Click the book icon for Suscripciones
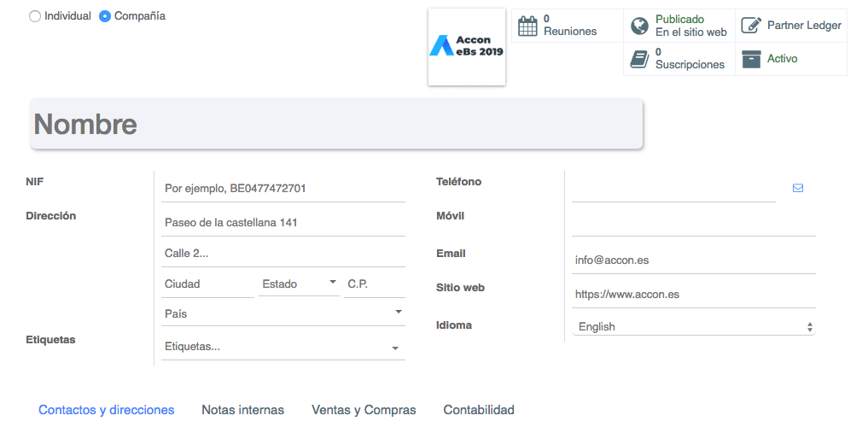This screenshot has width=868, height=421. 639,59
